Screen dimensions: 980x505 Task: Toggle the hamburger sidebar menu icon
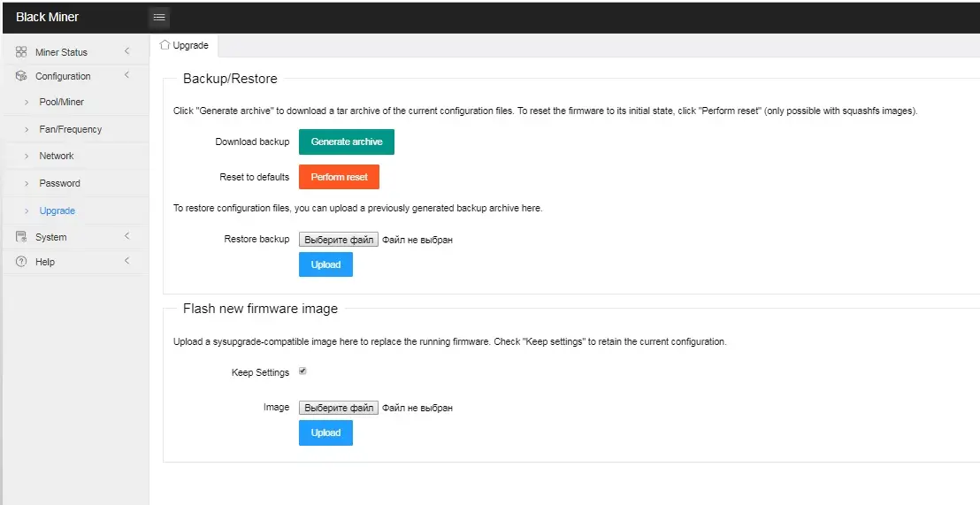tap(159, 18)
